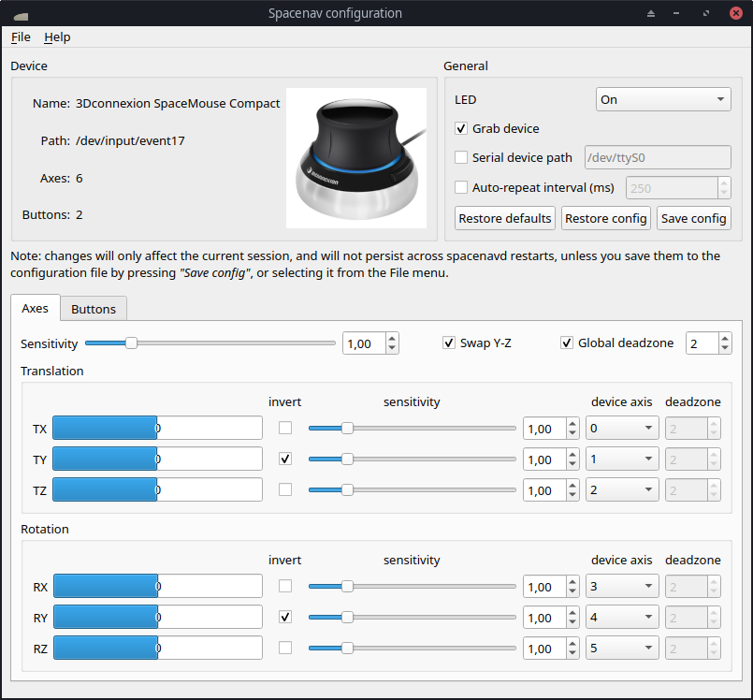Click the SpaceMouse Compact device image
Image resolution: width=753 pixels, height=700 pixels.
(355, 157)
